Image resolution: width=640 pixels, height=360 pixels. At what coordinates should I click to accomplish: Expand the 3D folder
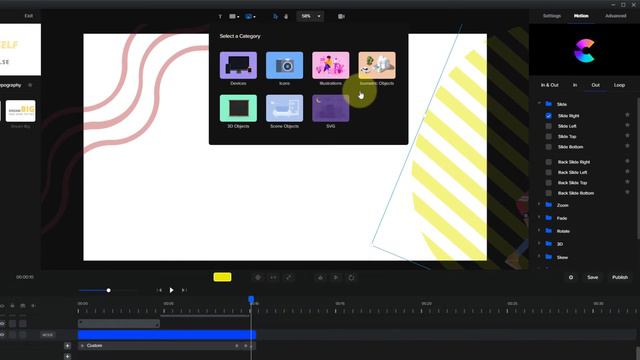(539, 244)
